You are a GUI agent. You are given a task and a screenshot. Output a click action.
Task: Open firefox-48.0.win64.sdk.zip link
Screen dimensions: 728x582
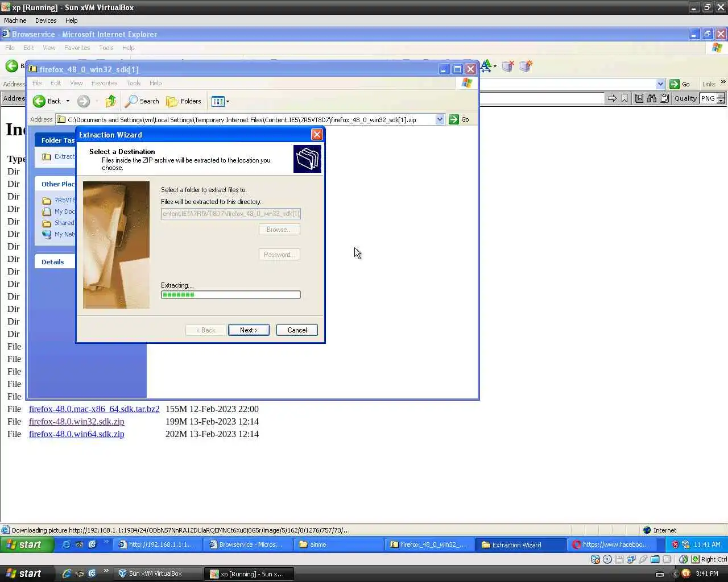click(x=77, y=434)
